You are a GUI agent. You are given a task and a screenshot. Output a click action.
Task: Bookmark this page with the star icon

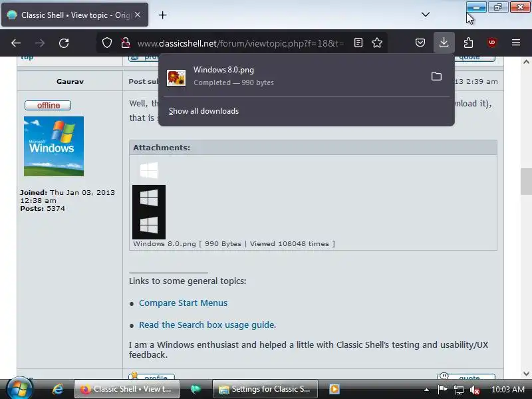[x=377, y=43]
